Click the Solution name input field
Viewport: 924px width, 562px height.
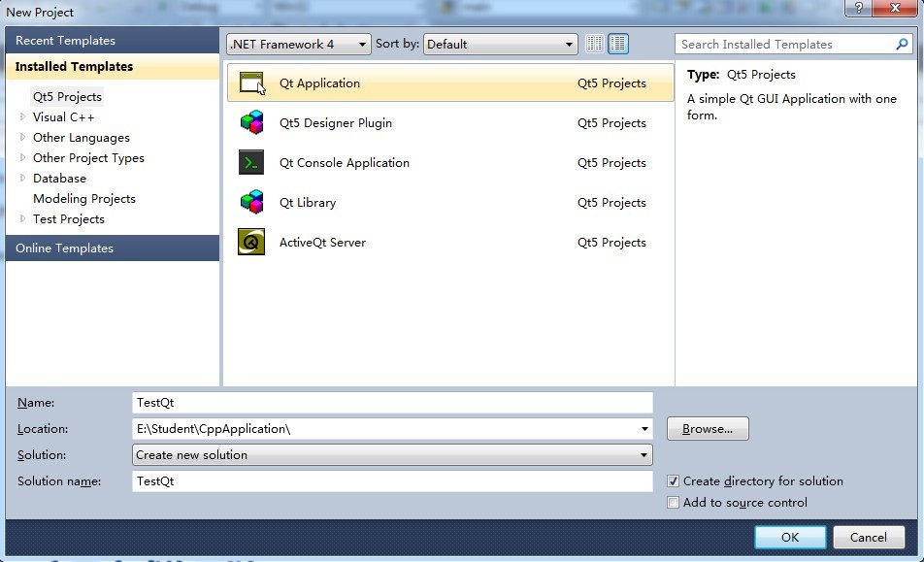pyautogui.click(x=392, y=481)
